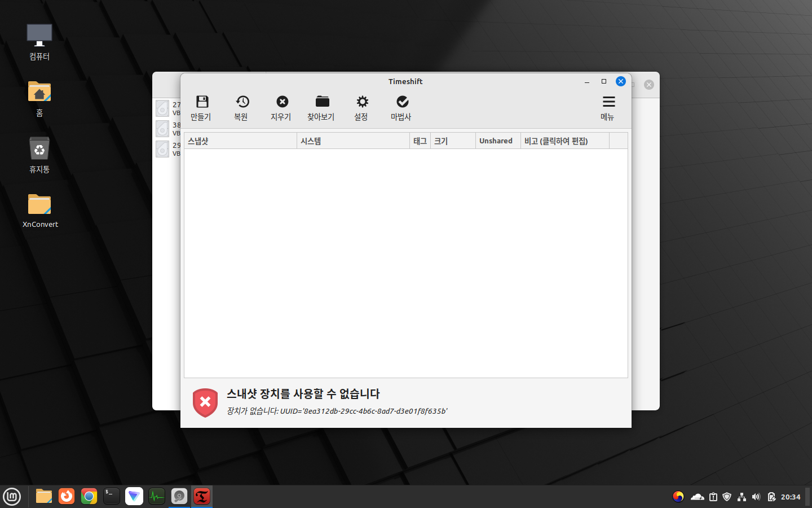
Task: Open the 컴퓨터 desktop icon
Action: pos(39,42)
